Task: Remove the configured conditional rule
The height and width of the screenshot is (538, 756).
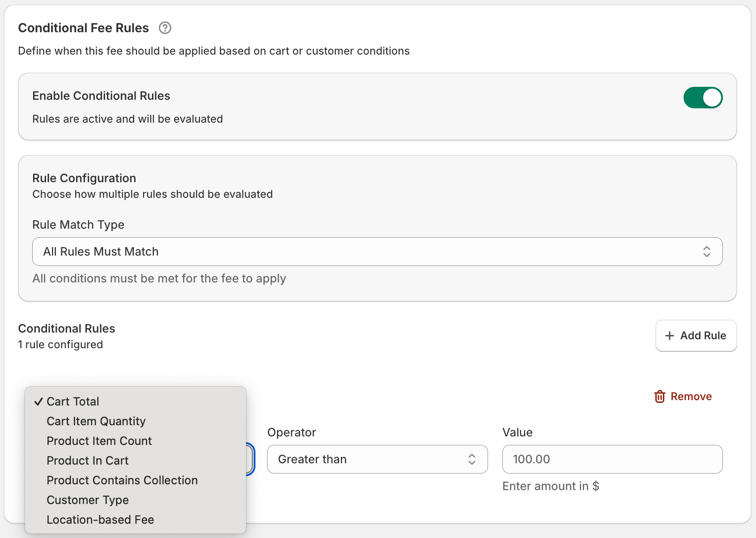Action: click(690, 397)
